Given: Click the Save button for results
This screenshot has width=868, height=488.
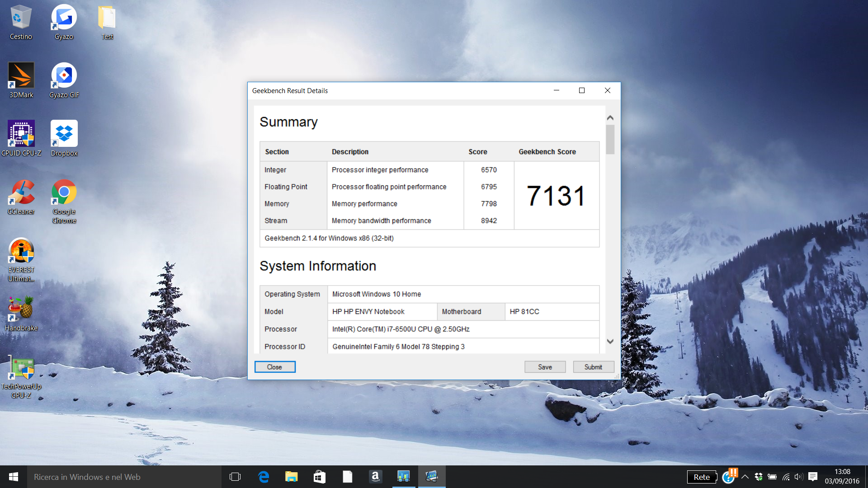Looking at the screenshot, I should pyautogui.click(x=545, y=367).
